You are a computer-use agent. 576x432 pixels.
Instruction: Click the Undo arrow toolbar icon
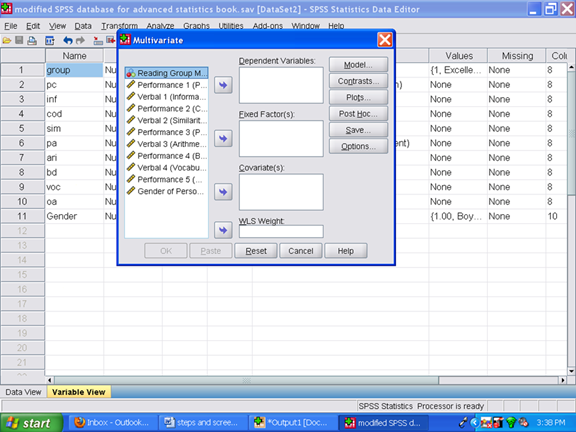point(68,40)
